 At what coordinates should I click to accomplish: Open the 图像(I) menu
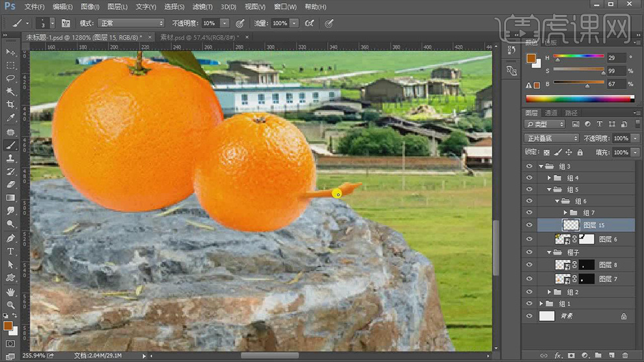pyautogui.click(x=90, y=6)
